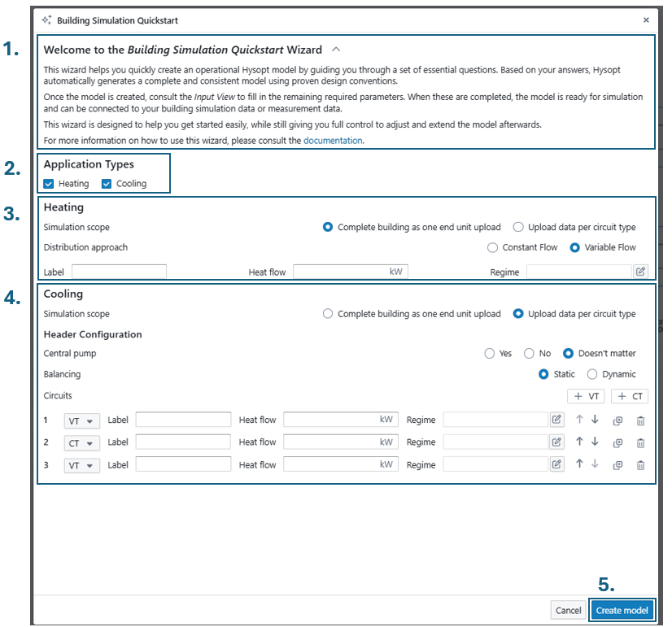This screenshot has height=627, width=672.
Task: Move cooling circuit 3 up
Action: (579, 464)
